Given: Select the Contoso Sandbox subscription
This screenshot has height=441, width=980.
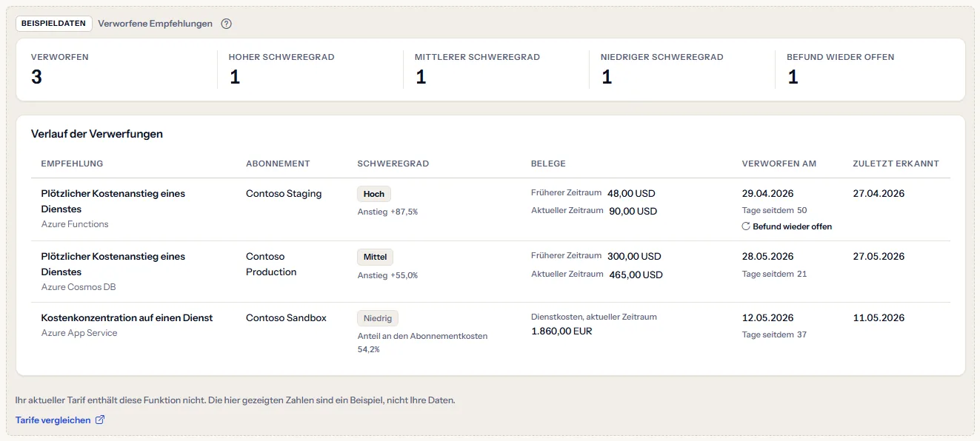Looking at the screenshot, I should coord(286,317).
